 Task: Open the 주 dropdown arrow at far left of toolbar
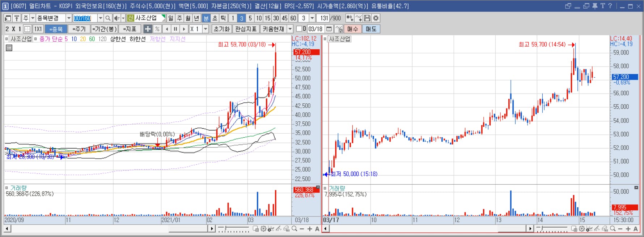33,18
